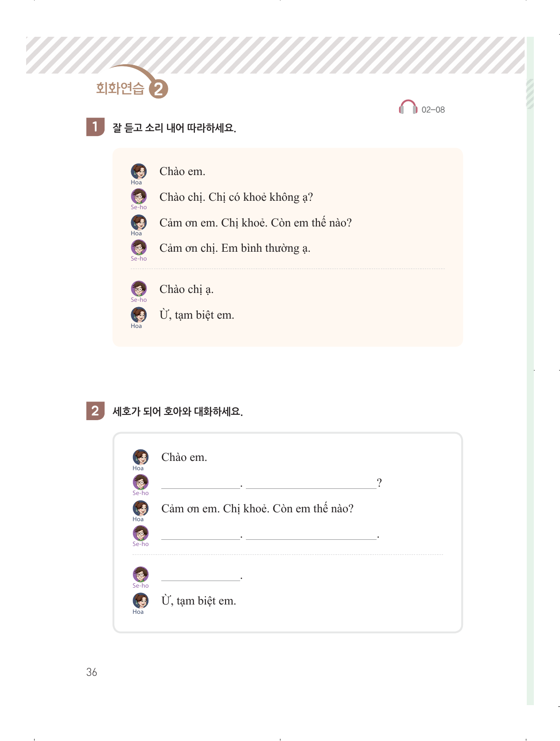
Task: Click the sentence "Cảm ơn chị. Em bình thường ạ."
Action: 235,248
